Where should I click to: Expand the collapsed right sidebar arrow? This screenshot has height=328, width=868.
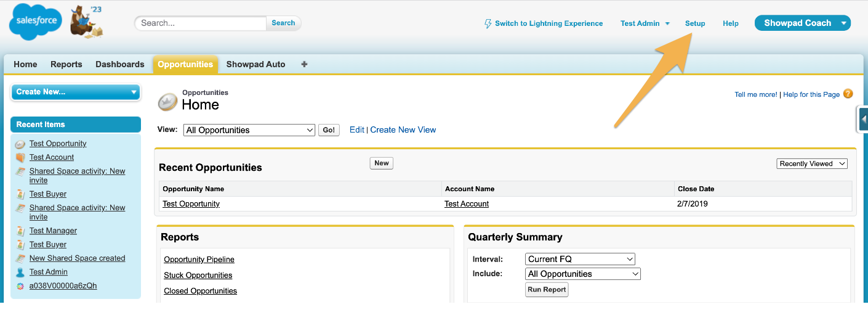click(x=863, y=119)
